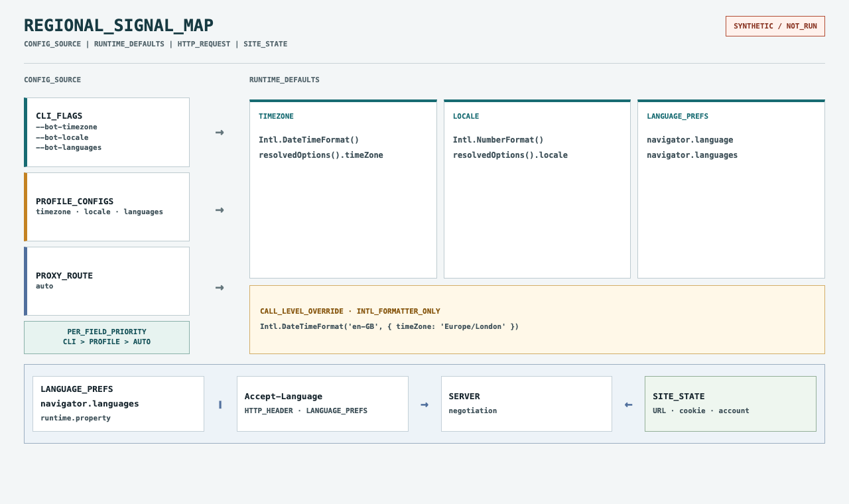Click the Accept-Language heading
Screen dimensions: 849x504
point(283,396)
